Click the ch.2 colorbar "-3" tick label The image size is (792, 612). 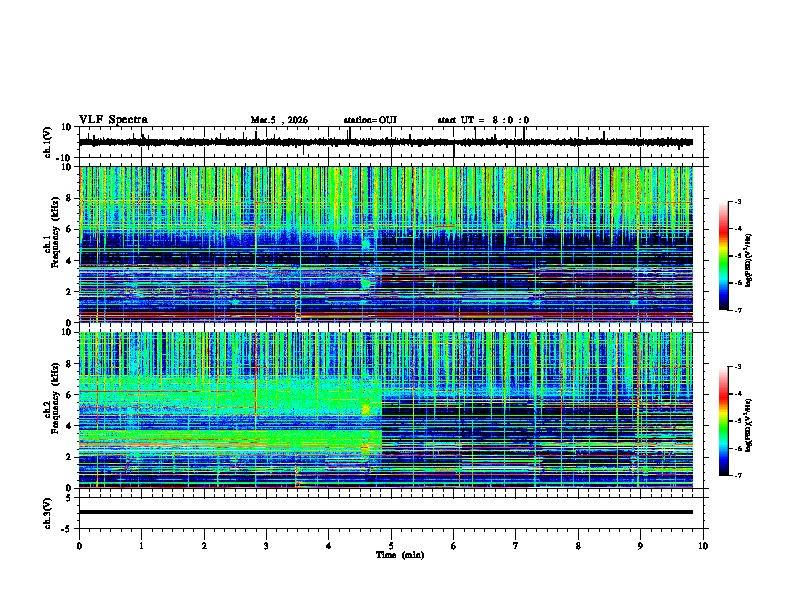tap(738, 367)
